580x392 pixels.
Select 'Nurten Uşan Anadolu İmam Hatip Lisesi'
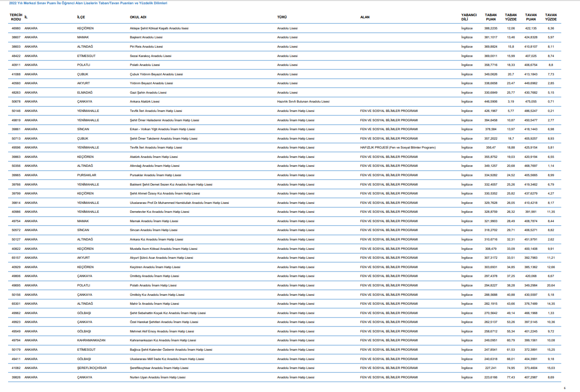click(158, 378)
